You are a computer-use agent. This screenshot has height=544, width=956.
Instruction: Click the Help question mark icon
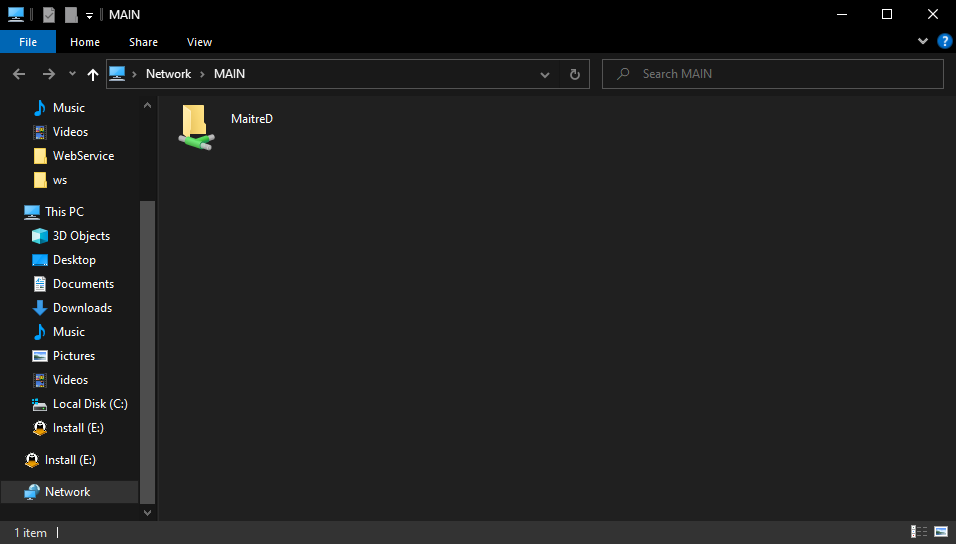point(944,42)
